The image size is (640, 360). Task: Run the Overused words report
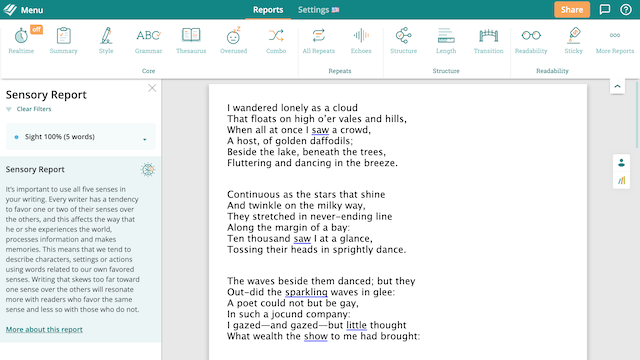coord(233,41)
